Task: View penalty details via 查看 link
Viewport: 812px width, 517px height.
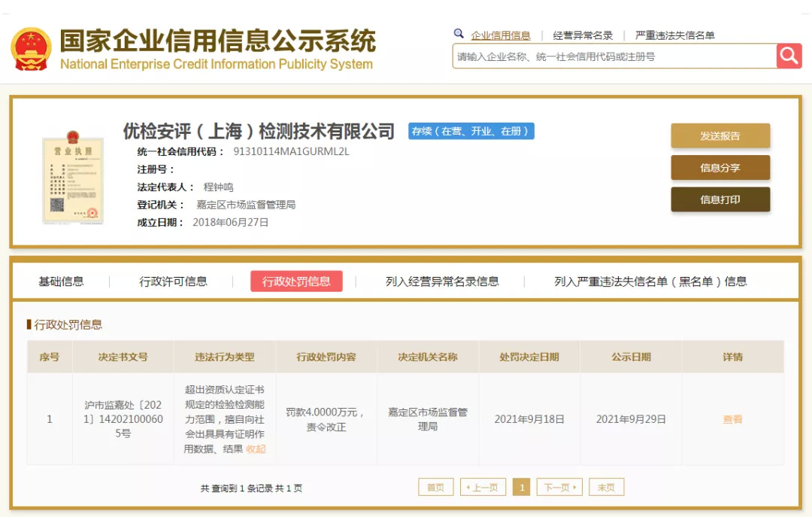Action: 732,419
